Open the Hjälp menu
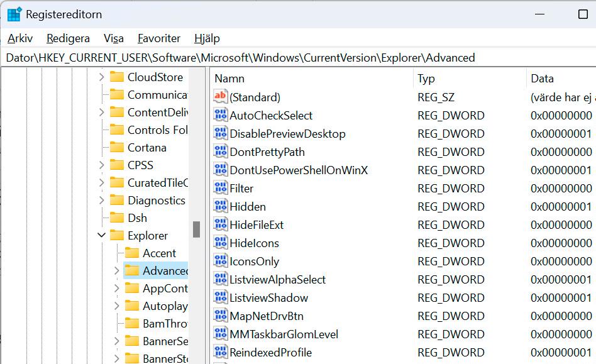 tap(207, 38)
